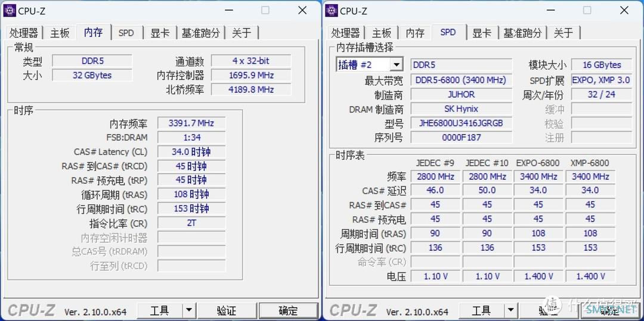The height and width of the screenshot is (321, 644).
Task: Open 基准跑分 tab in left CPU-Z window
Action: (x=201, y=33)
